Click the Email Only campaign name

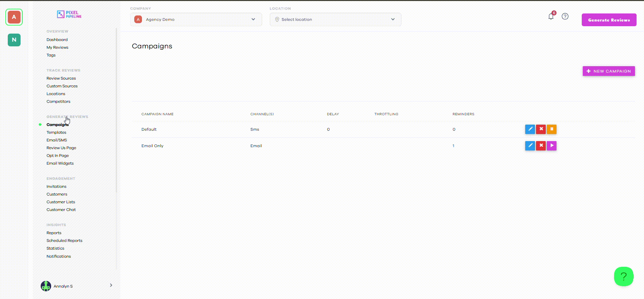152,146
